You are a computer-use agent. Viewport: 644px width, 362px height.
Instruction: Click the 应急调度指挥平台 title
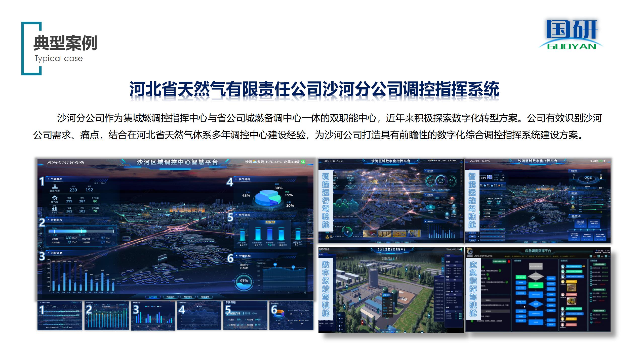pyautogui.click(x=538, y=251)
